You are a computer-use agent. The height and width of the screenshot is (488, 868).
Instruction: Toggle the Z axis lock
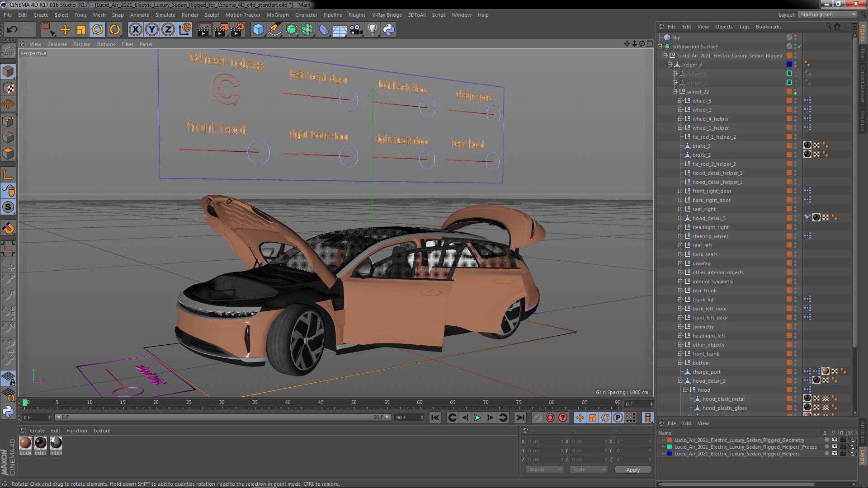(x=168, y=30)
